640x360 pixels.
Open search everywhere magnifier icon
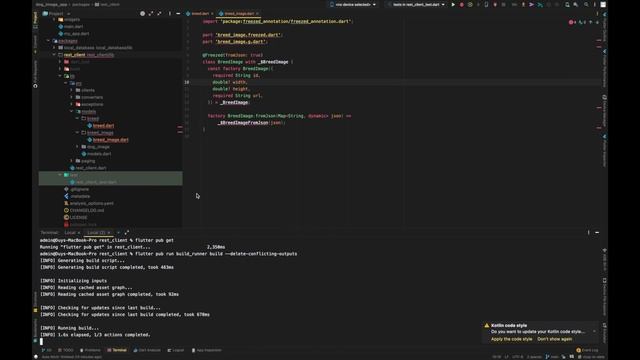586,4
